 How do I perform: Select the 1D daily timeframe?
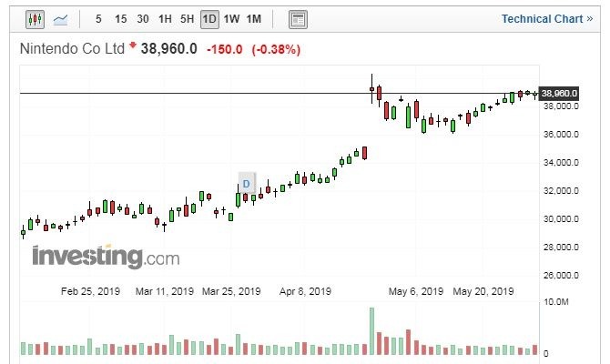coord(209,19)
